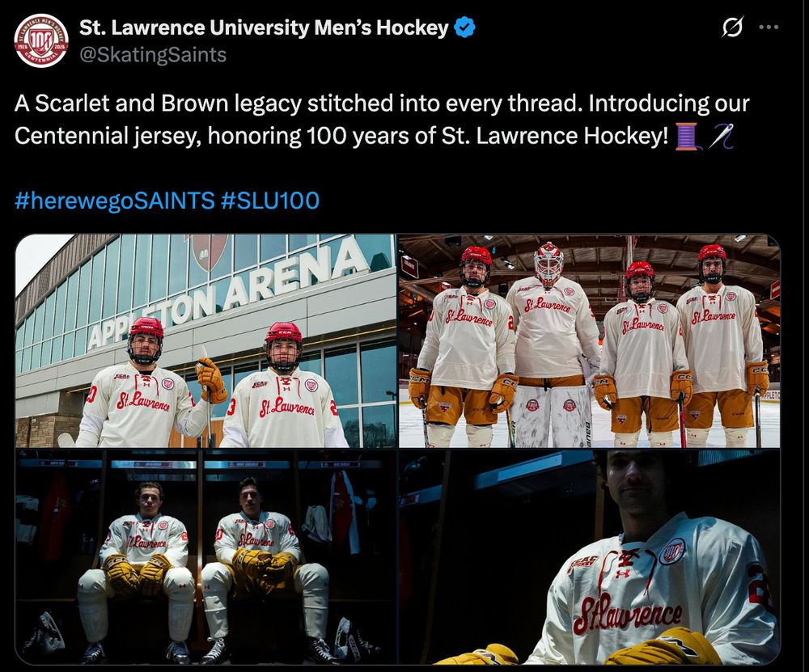Click the tweet text about Centennial jersey

pos(382,120)
